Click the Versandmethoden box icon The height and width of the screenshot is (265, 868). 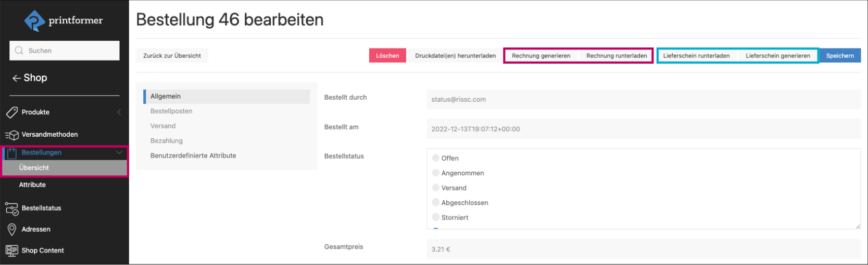(11, 135)
